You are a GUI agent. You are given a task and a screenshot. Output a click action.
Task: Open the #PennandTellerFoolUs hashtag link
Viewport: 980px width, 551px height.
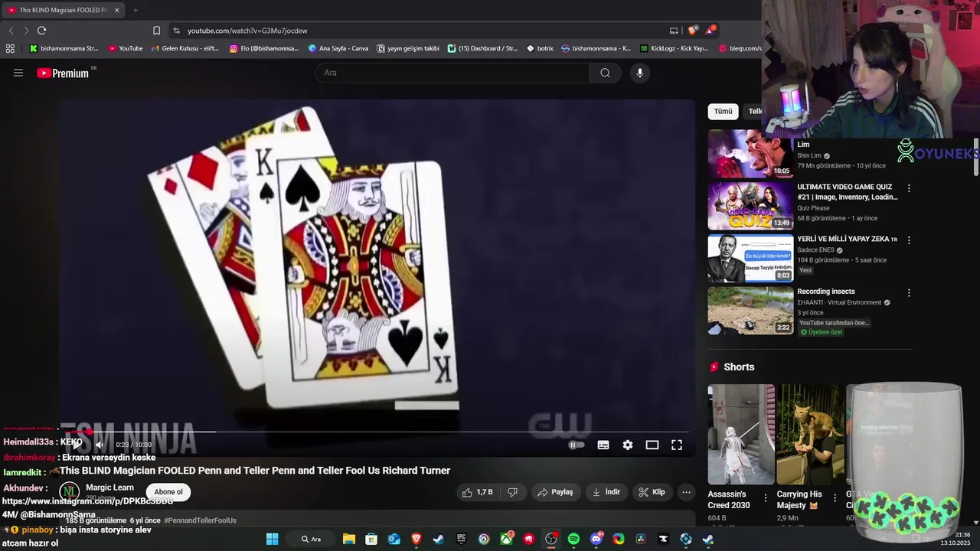(200, 520)
